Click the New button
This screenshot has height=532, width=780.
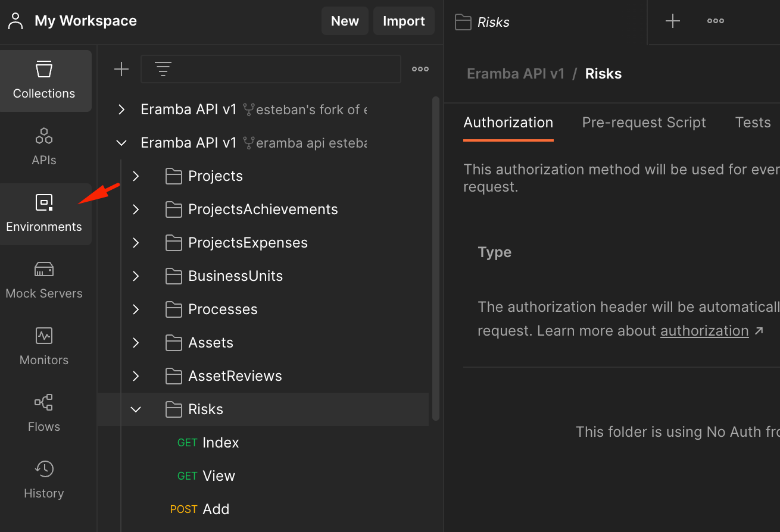pyautogui.click(x=345, y=21)
